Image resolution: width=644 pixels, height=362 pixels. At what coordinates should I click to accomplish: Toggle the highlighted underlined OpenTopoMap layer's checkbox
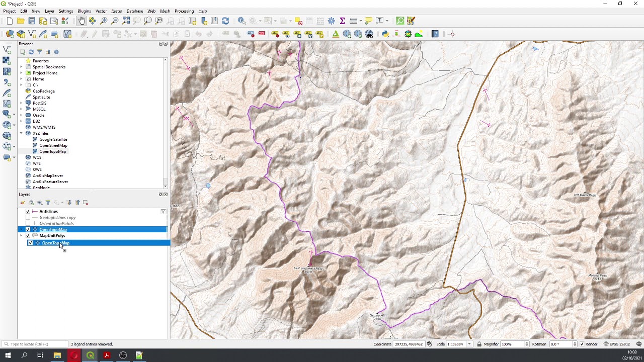pyautogui.click(x=28, y=230)
